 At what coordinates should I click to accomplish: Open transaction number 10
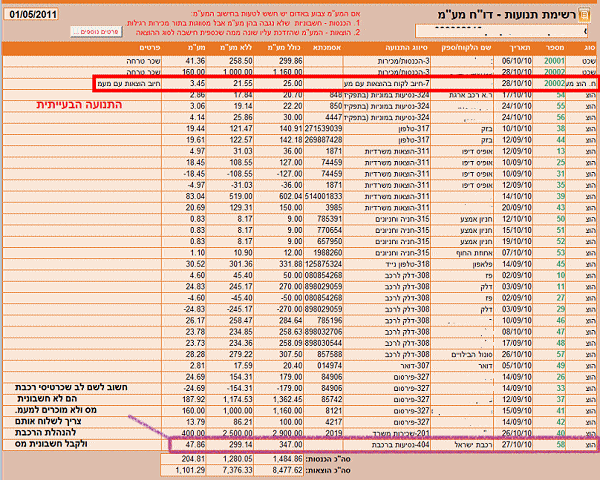point(561,275)
